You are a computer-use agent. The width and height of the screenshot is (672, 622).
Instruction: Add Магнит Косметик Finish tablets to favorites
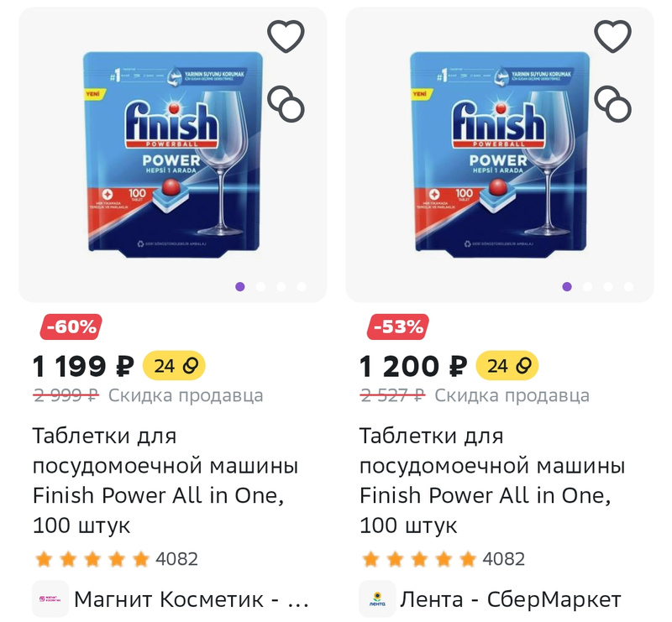[286, 36]
